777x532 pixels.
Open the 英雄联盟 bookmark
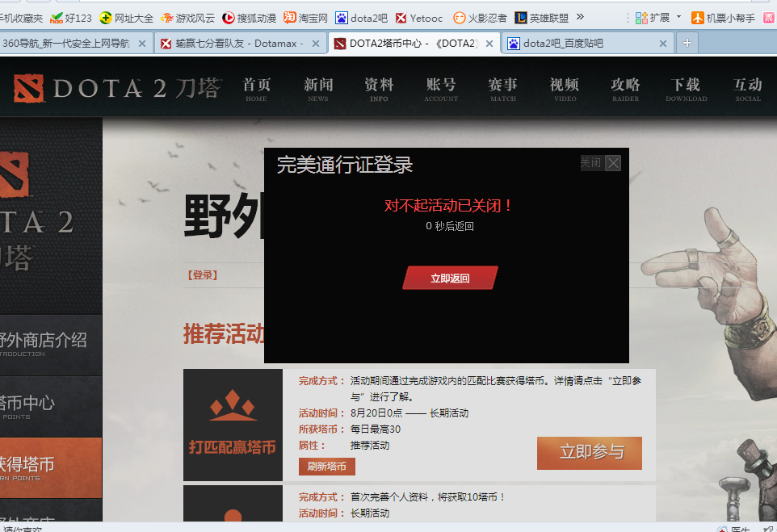pos(542,19)
